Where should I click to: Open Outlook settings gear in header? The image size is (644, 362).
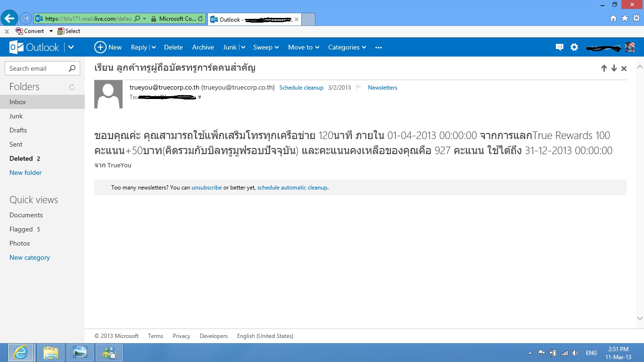[x=574, y=47]
